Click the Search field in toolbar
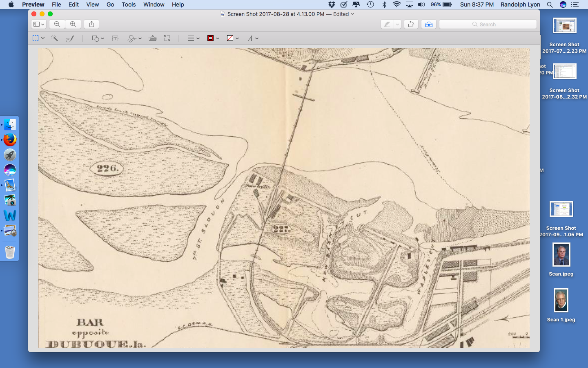Image resolution: width=588 pixels, height=368 pixels. (x=488, y=24)
